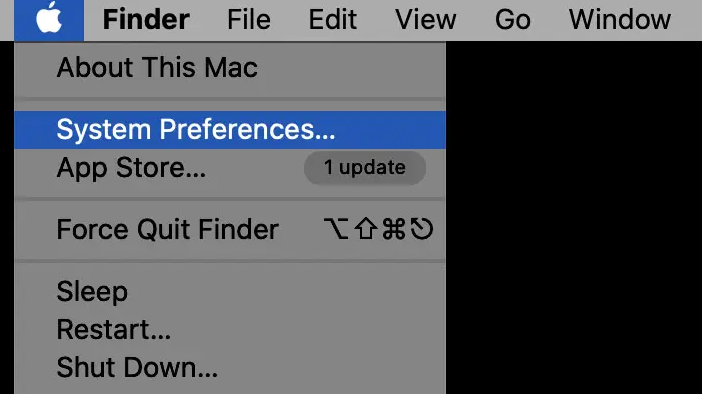Image resolution: width=702 pixels, height=394 pixels.
Task: Open the Go menu
Action: [513, 20]
